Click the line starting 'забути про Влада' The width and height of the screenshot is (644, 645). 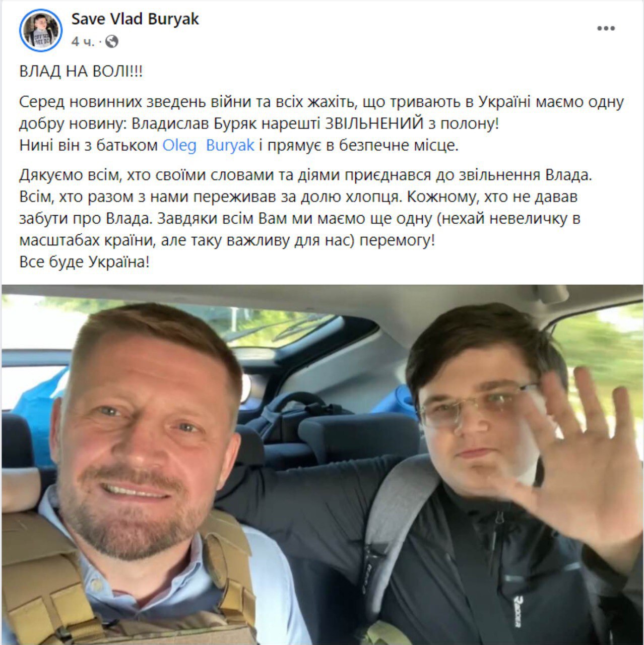300,219
